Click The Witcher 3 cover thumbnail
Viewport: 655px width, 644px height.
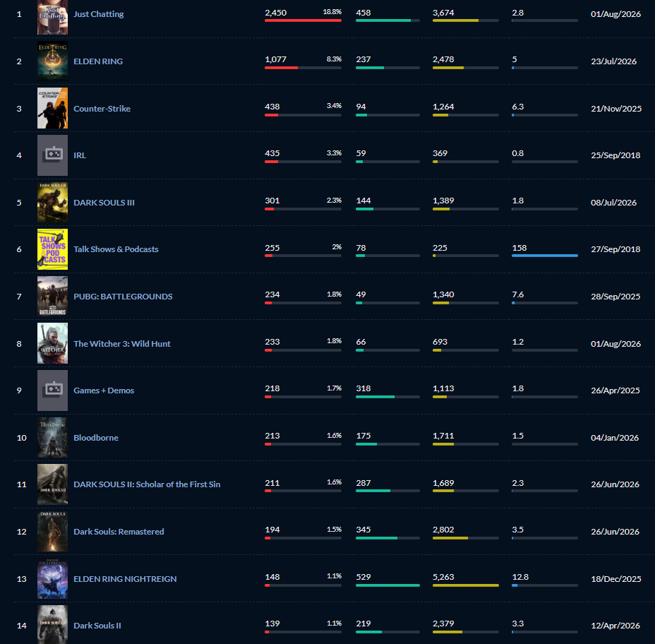(x=52, y=343)
